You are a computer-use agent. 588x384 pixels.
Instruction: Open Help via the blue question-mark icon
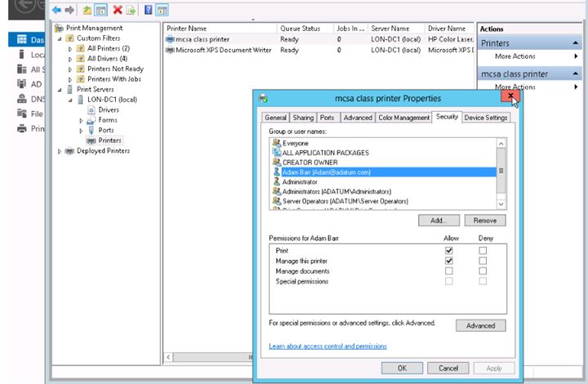pyautogui.click(x=148, y=10)
